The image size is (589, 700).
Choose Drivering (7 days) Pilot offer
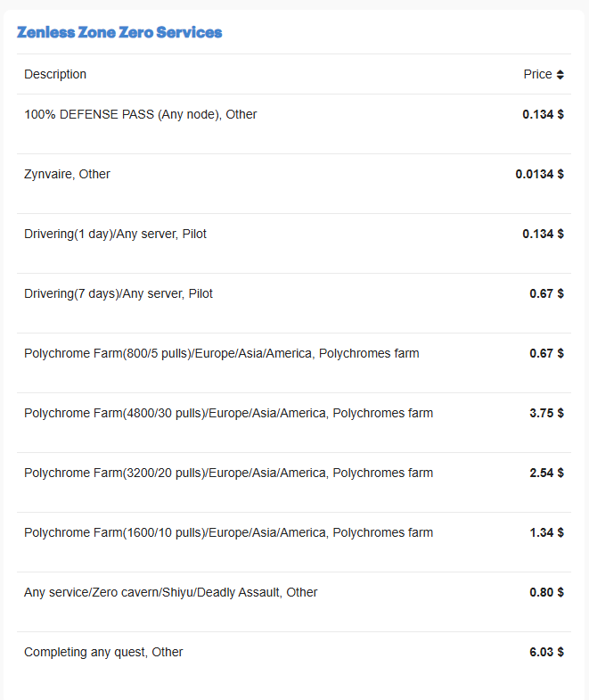tap(119, 294)
